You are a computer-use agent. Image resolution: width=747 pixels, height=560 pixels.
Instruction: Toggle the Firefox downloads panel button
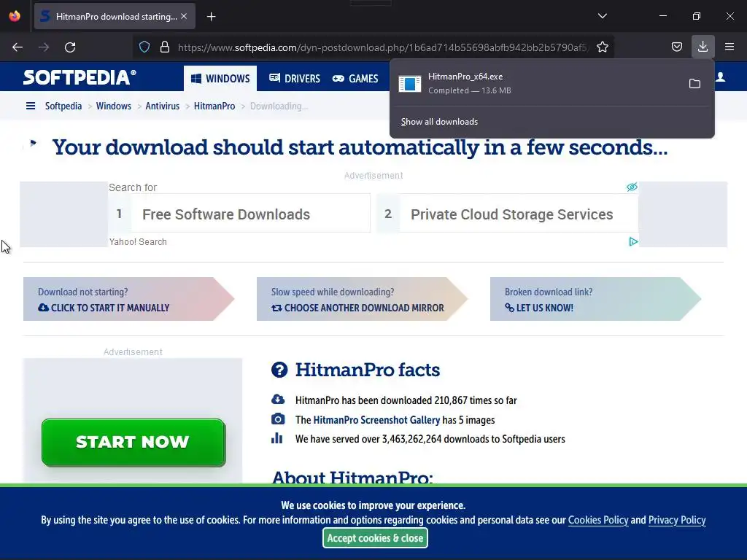click(x=703, y=47)
